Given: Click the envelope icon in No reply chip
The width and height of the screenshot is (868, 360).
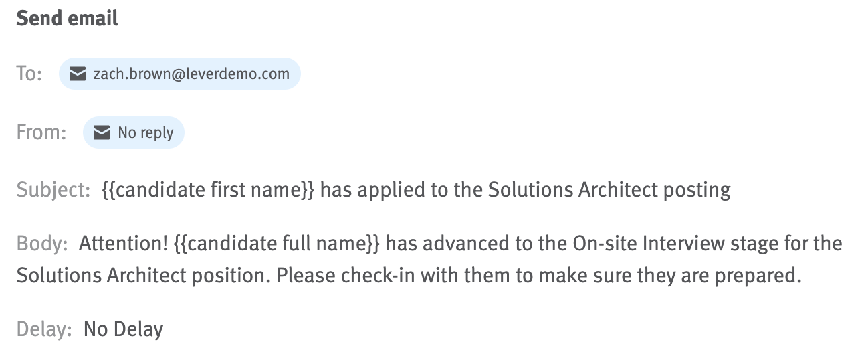Looking at the screenshot, I should [x=102, y=132].
